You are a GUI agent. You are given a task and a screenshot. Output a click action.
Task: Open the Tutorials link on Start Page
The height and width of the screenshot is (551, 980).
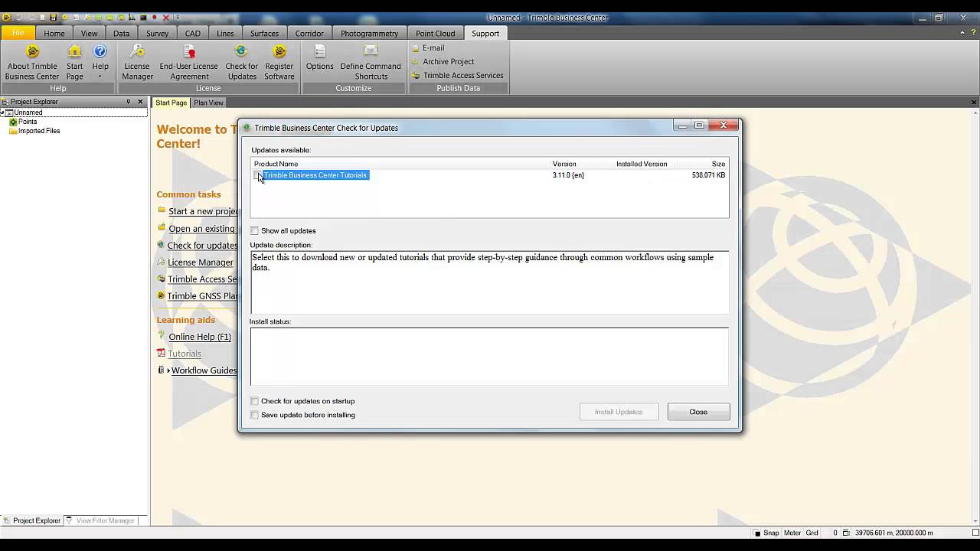(x=185, y=354)
